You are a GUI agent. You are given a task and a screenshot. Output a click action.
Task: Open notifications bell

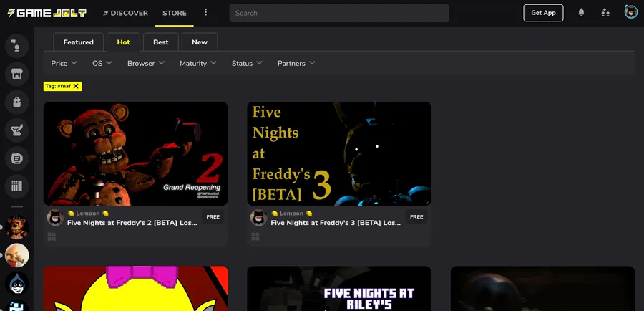click(581, 13)
